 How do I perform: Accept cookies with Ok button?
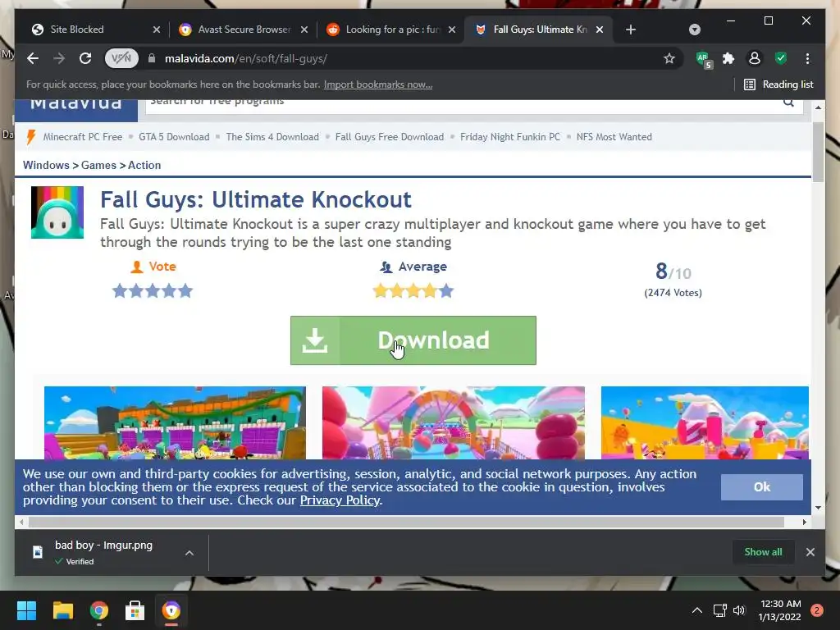[761, 487]
